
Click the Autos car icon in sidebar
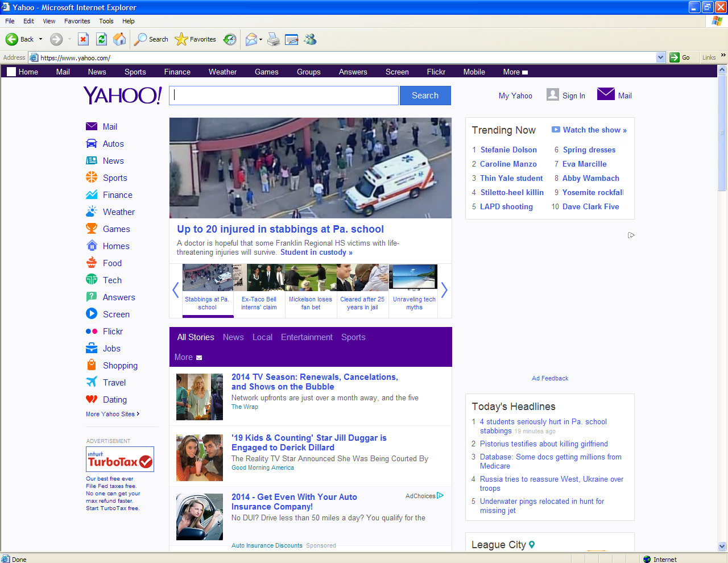(x=92, y=144)
